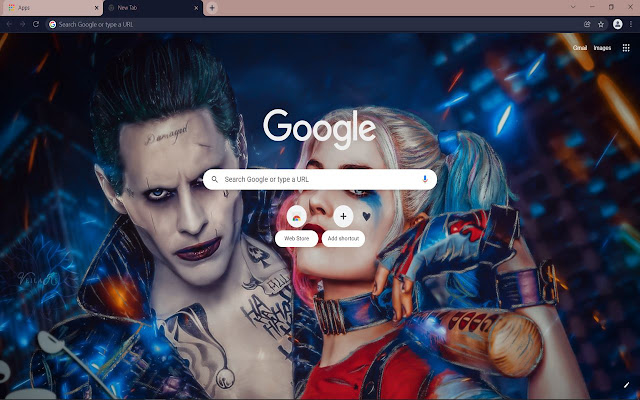Go back to the previous page
The height and width of the screenshot is (400, 640).
pos(9,24)
